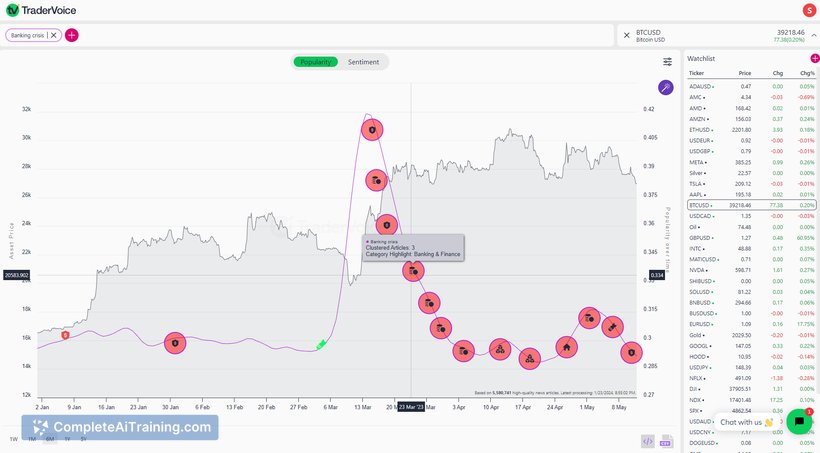Download chart data as CSV
The image size is (820, 453).
pos(666,441)
